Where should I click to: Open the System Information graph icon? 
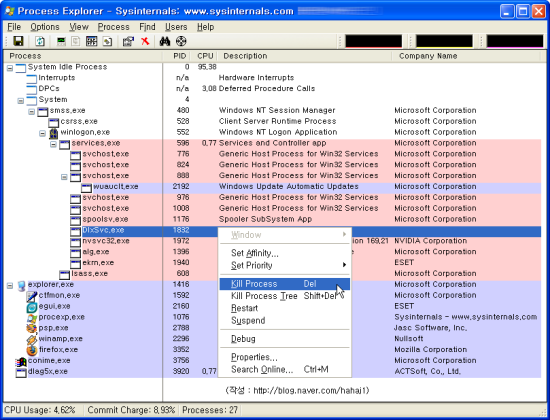point(61,41)
